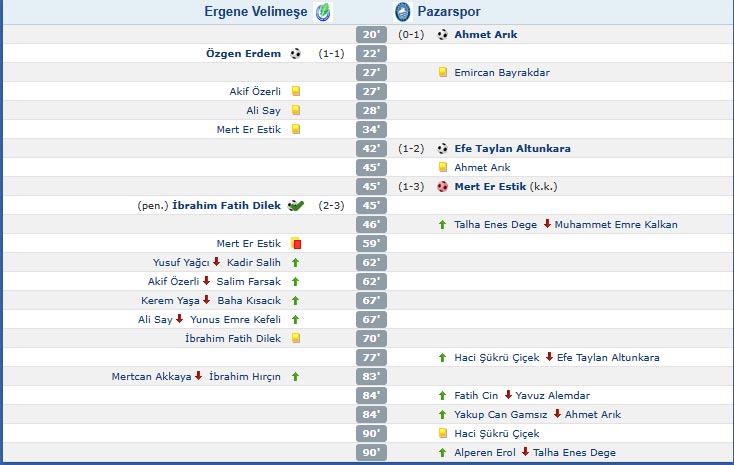Click the own-goal red ball icon at 45'
Viewport: 734px width, 465px height.
click(442, 186)
